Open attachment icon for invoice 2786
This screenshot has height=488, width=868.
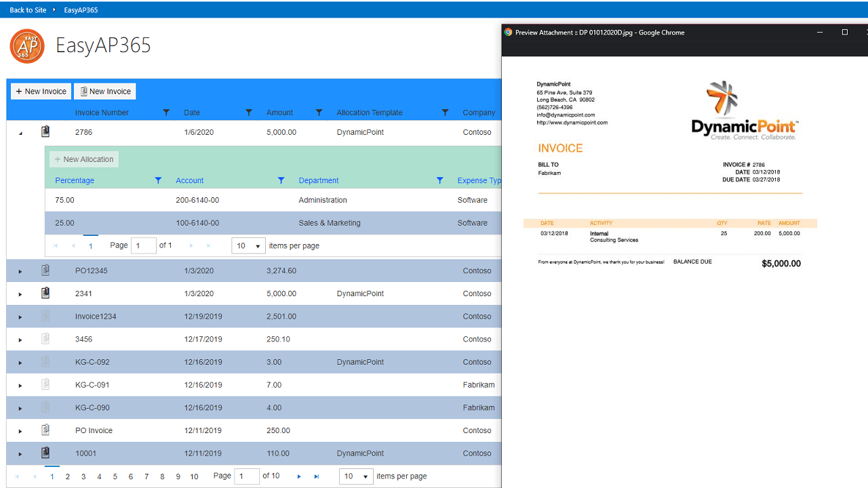pyautogui.click(x=45, y=132)
